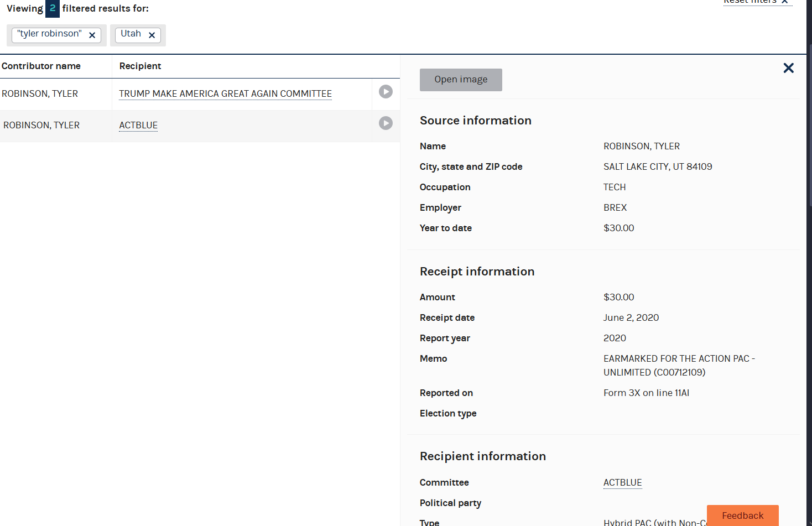Click the Name value ROBINSON, TYLER in panel
This screenshot has width=812, height=526.
click(642, 147)
